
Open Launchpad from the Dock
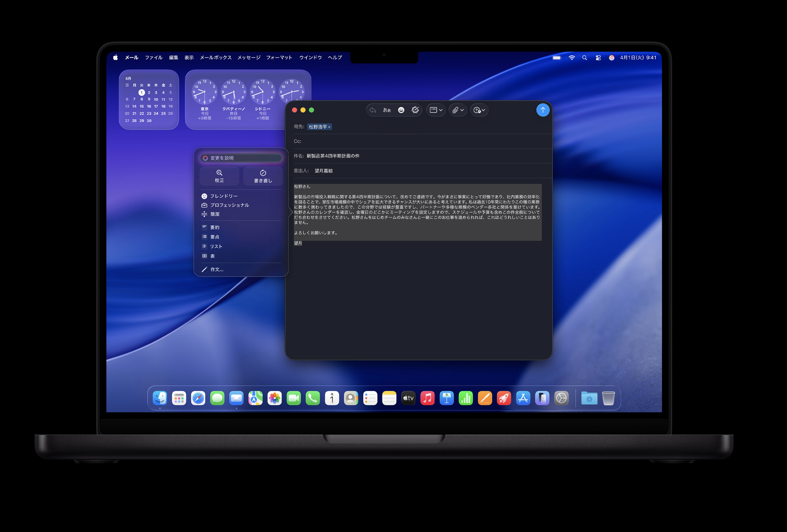(179, 398)
